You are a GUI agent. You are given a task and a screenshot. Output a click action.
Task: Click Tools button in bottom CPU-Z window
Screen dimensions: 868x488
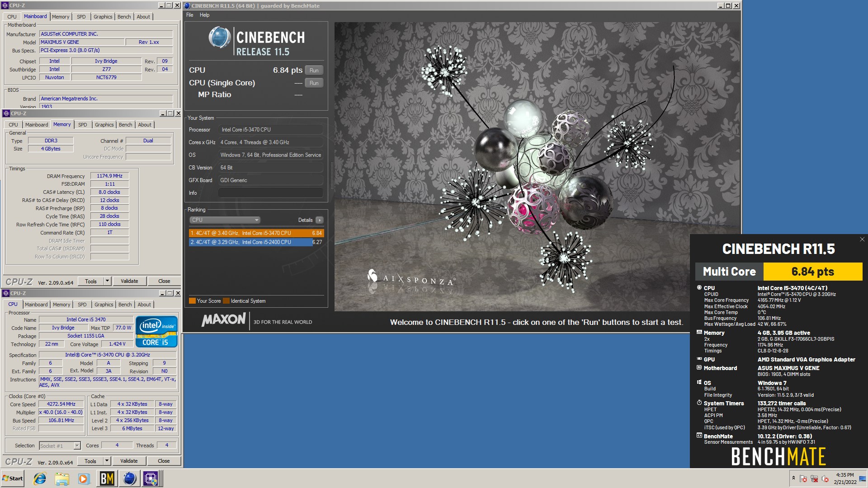90,461
